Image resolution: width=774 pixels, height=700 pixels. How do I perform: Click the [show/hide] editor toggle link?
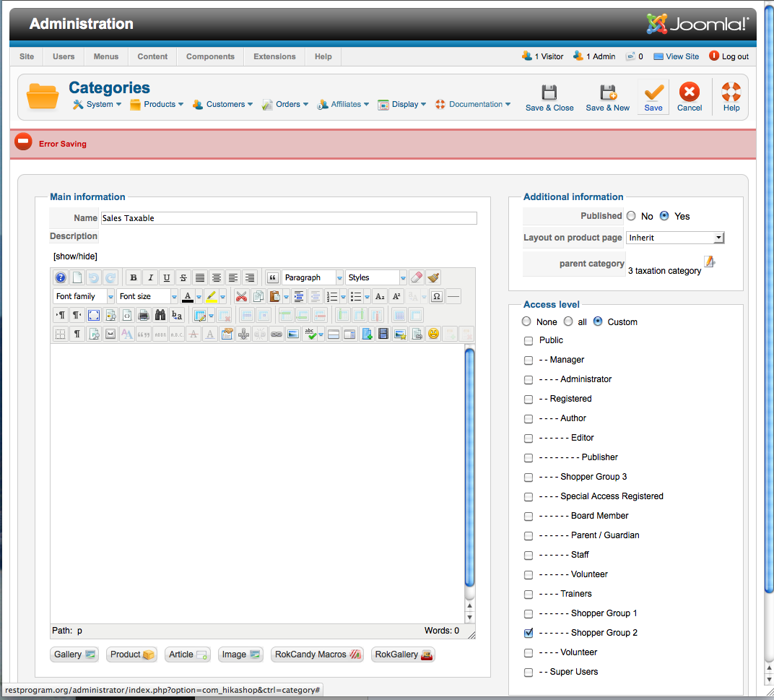75,256
